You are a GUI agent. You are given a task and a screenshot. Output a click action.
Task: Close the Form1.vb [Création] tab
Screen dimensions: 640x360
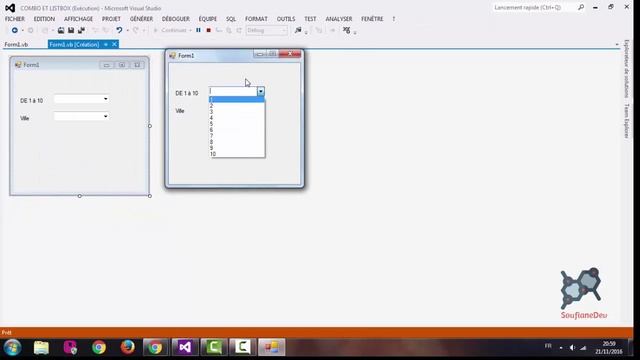114,44
